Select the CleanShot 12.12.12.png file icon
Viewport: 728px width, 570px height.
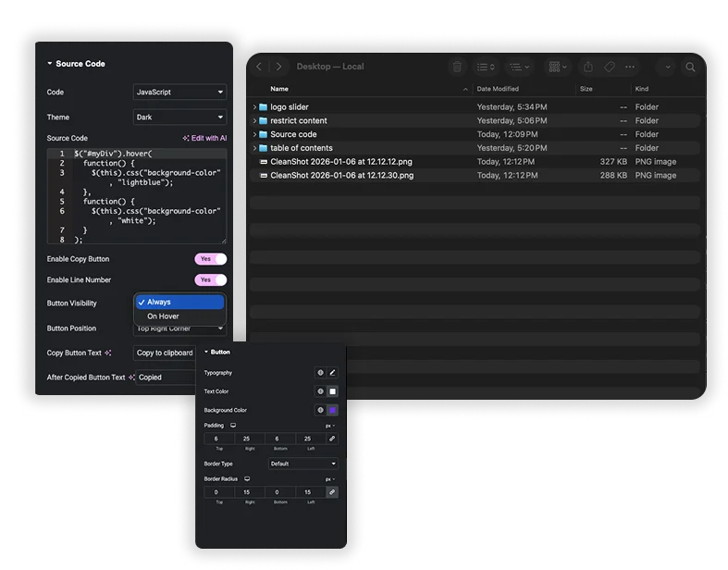[264, 162]
